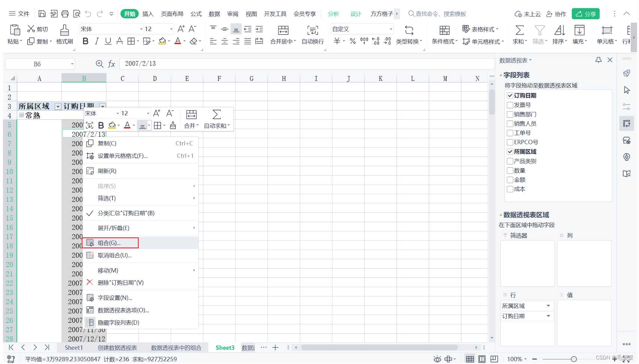The width and height of the screenshot is (639, 364).
Task: Click the Print icon in quick access toolbar
Action: [65, 14]
